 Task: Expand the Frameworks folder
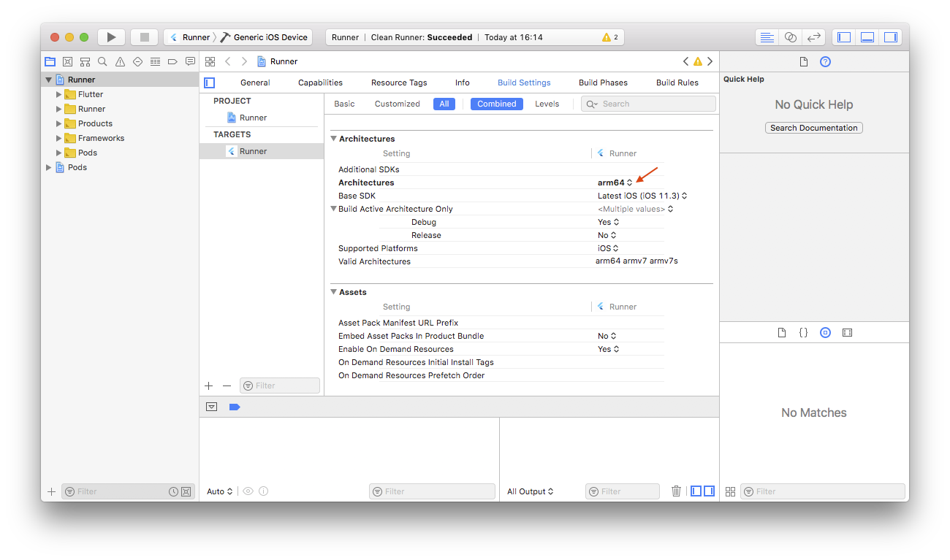[x=59, y=138]
